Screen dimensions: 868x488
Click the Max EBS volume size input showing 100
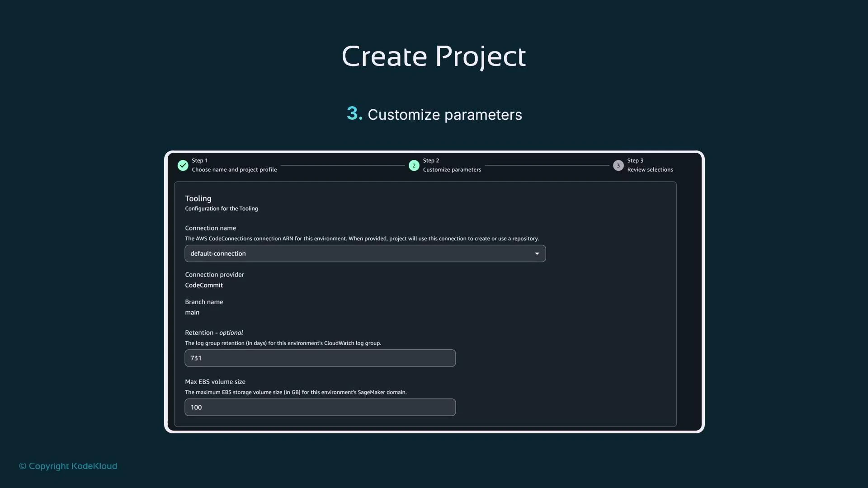pos(320,407)
